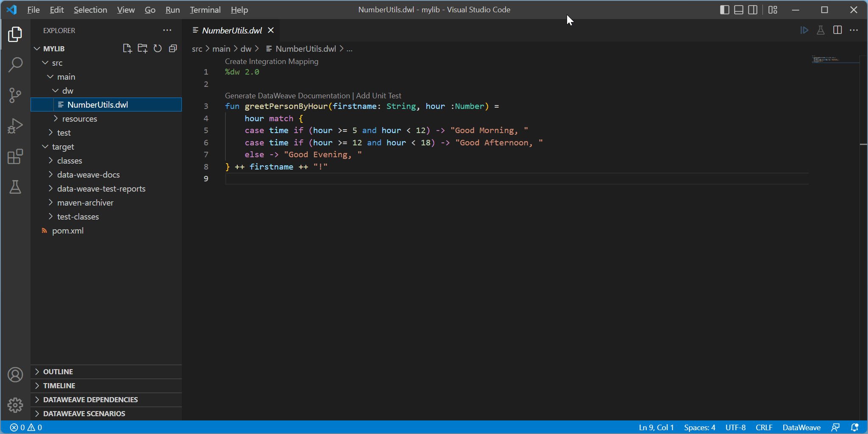The image size is (868, 434).
Task: Open the Go menu
Action: point(150,10)
